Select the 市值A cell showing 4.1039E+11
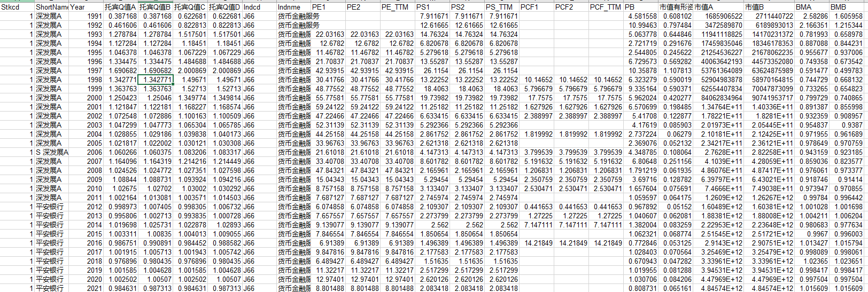868x292 pixels. 717,161
